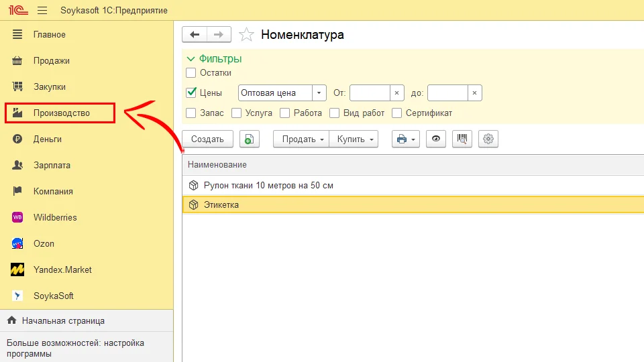Open Производство section in sidebar
The width and height of the screenshot is (644, 362).
click(x=61, y=113)
